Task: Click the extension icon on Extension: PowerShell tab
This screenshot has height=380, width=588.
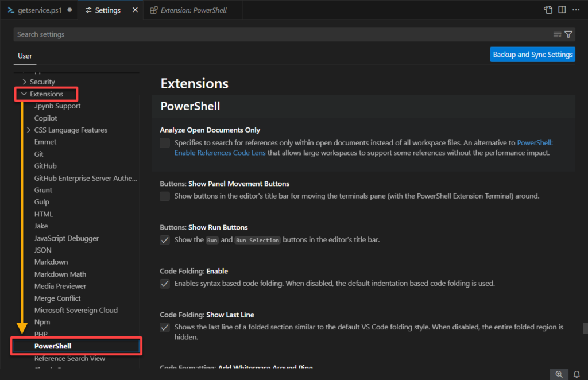Action: 153,10
